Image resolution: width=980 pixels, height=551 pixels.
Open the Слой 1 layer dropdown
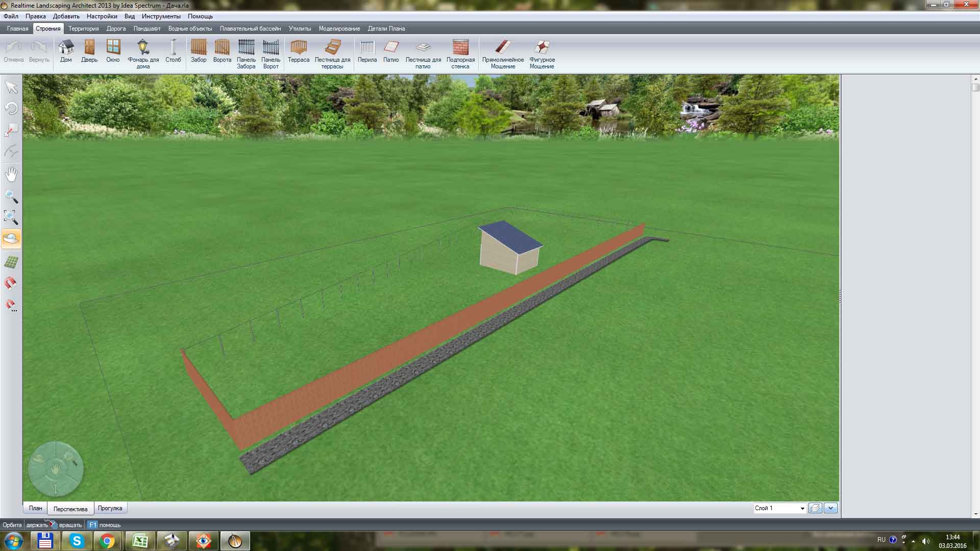[x=780, y=508]
